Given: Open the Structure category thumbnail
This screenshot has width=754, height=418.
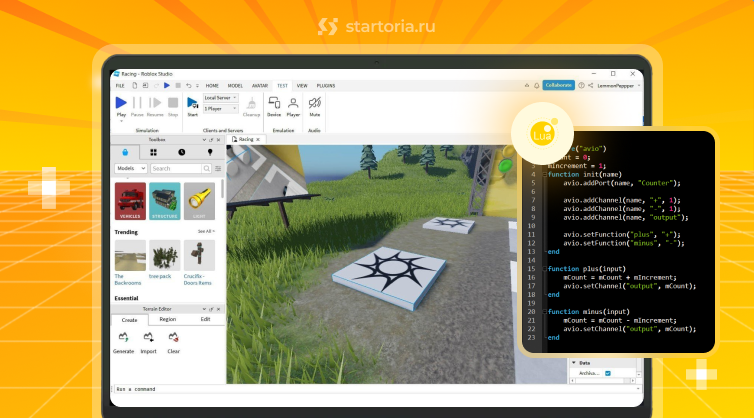Looking at the screenshot, I should tap(164, 201).
